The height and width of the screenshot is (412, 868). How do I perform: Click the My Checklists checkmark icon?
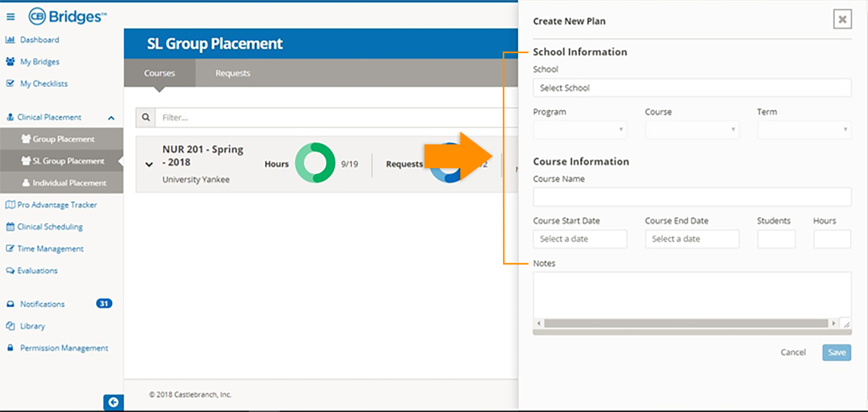(x=10, y=83)
